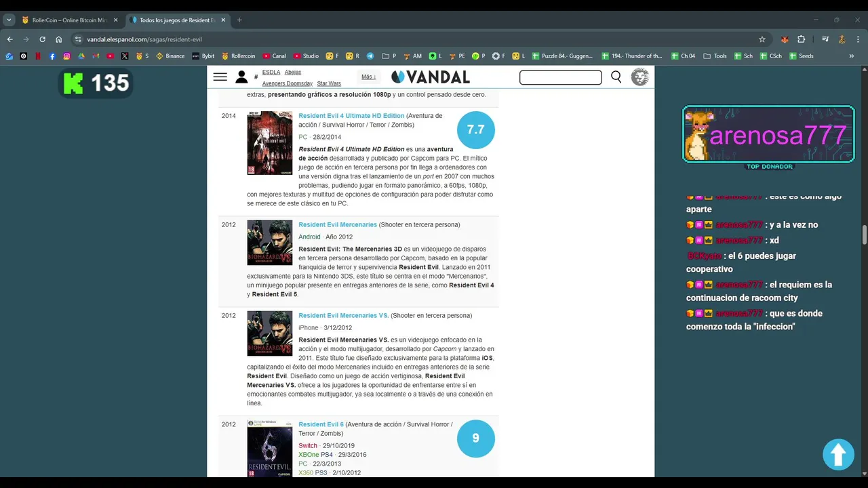Open the Seeds sheet bookmark
Image resolution: width=868 pixels, height=488 pixels.
point(801,56)
